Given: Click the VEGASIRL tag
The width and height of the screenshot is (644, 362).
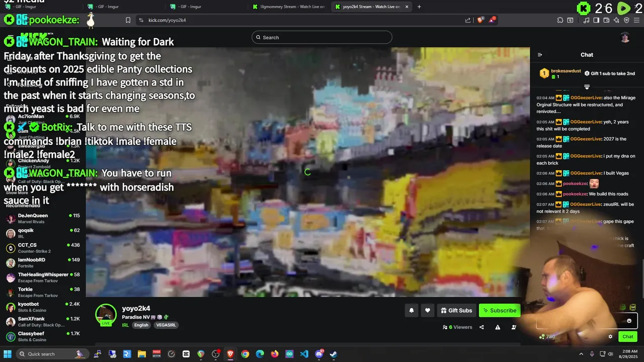Looking at the screenshot, I should click(166, 325).
